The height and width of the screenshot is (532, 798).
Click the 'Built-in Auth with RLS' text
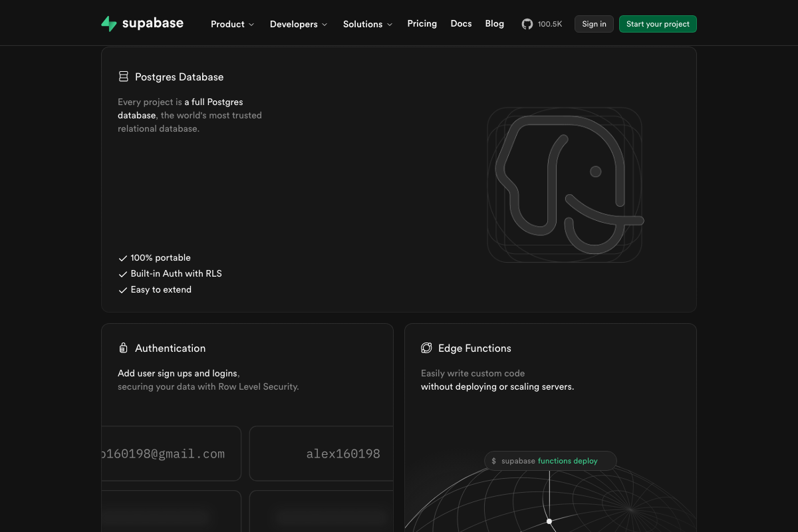pos(176,273)
